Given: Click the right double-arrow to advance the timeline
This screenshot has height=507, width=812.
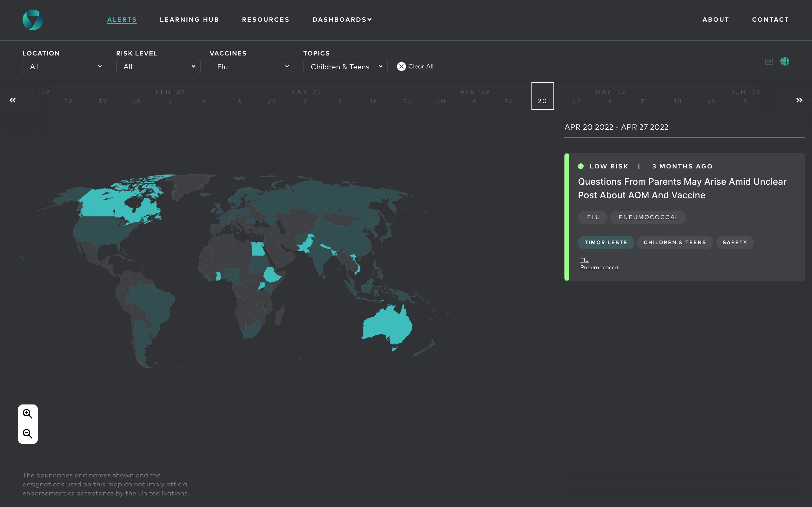Looking at the screenshot, I should [x=800, y=100].
